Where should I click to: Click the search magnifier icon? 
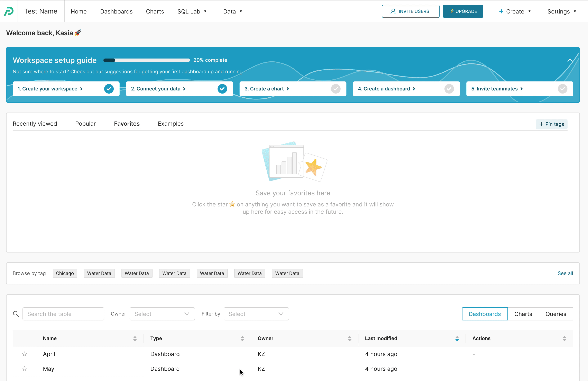pos(16,314)
